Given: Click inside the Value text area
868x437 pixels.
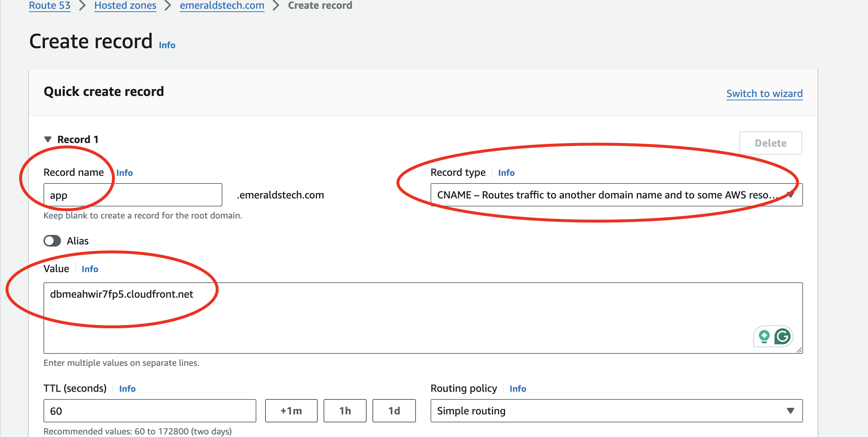Looking at the screenshot, I should (x=402, y=317).
